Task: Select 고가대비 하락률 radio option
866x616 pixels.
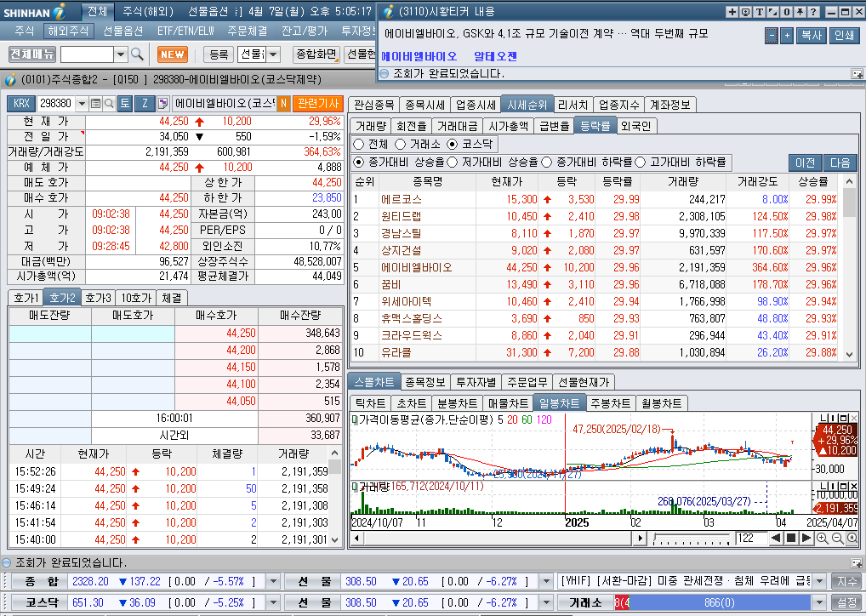Action: click(640, 163)
